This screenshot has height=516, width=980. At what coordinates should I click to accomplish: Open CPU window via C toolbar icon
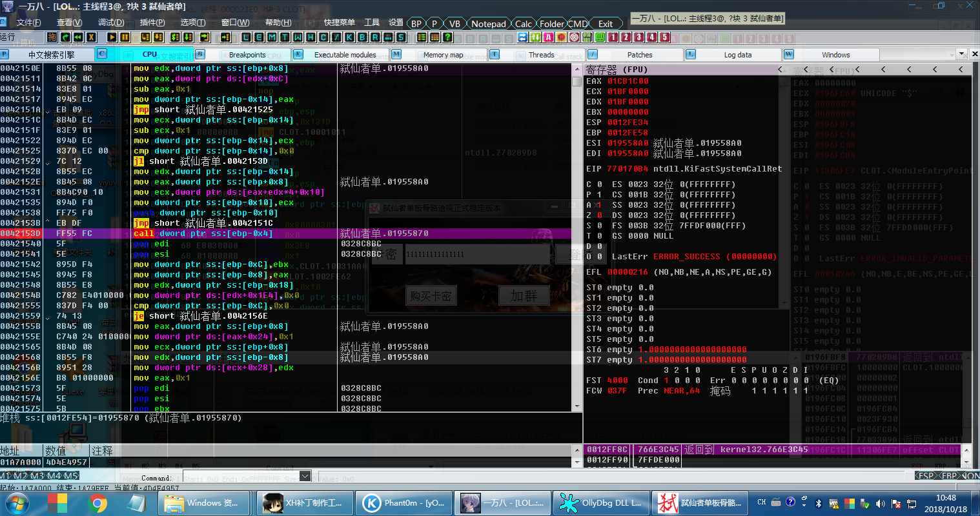[323, 37]
